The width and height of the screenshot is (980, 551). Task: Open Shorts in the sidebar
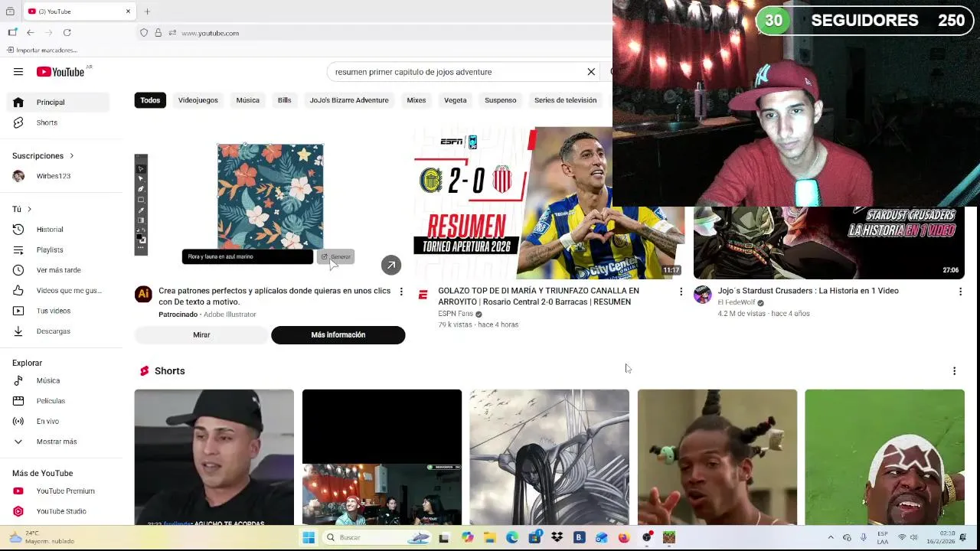click(58, 122)
